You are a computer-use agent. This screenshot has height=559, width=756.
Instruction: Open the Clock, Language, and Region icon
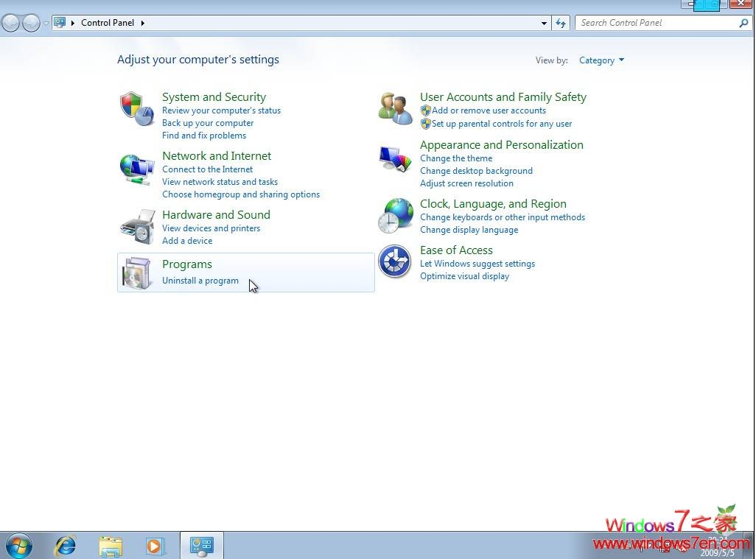395,214
